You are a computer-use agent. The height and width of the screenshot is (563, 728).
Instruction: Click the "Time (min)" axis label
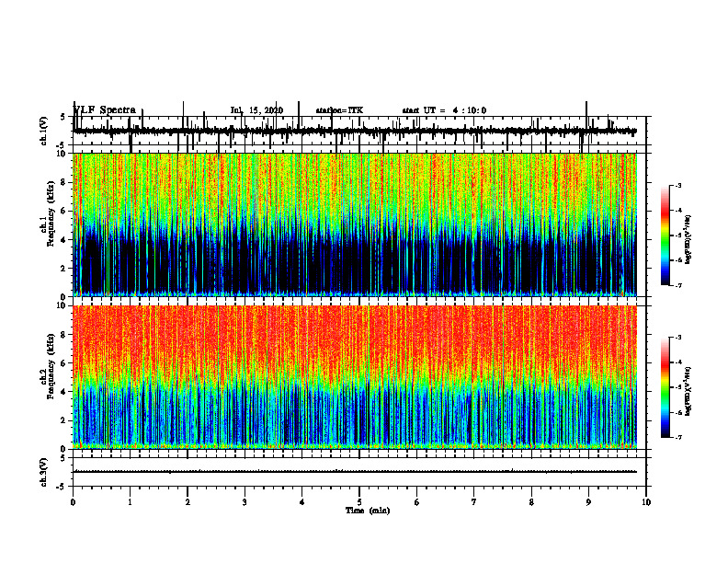(x=368, y=511)
